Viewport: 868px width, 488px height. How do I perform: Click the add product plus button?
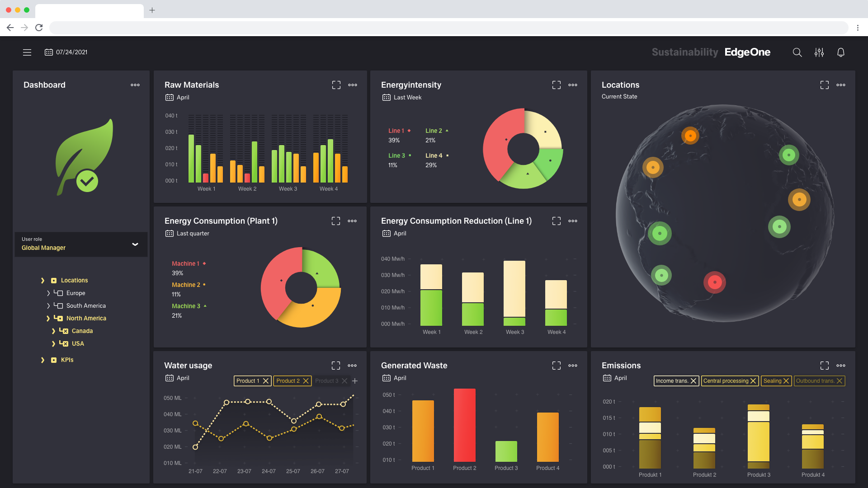(355, 381)
